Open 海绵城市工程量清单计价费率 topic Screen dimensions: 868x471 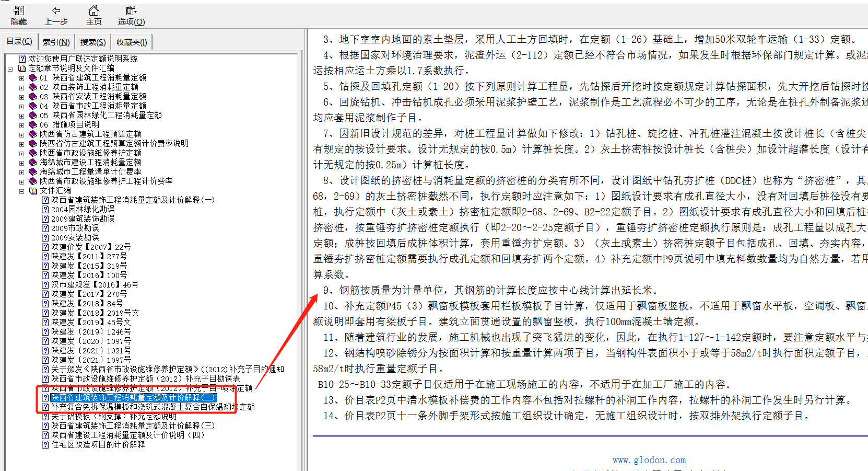pyautogui.click(x=90, y=171)
